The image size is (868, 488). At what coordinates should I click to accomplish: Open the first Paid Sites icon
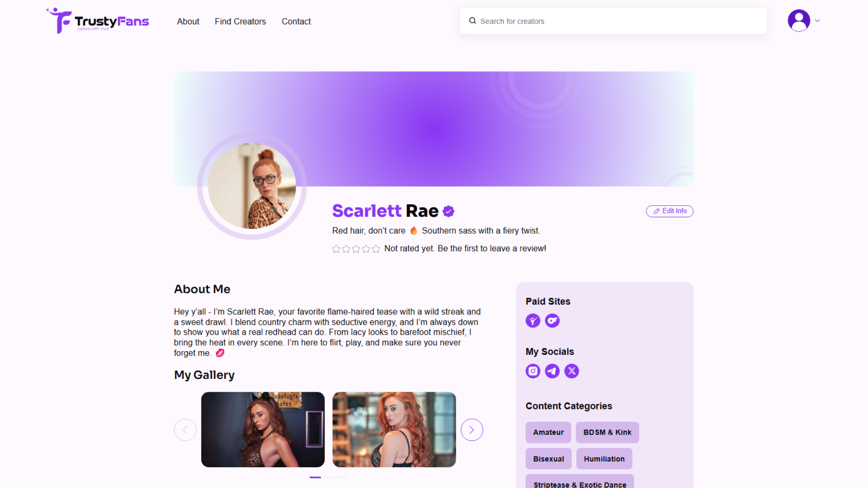click(533, 321)
